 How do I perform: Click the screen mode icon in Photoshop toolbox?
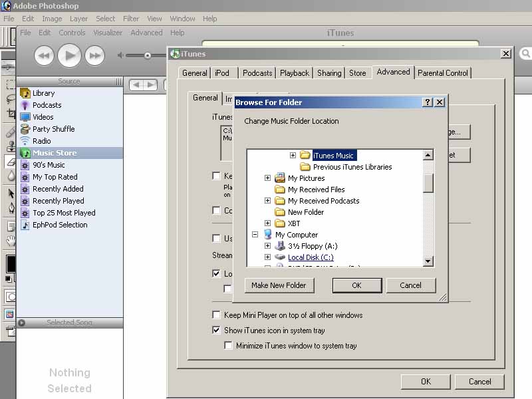[10, 314]
